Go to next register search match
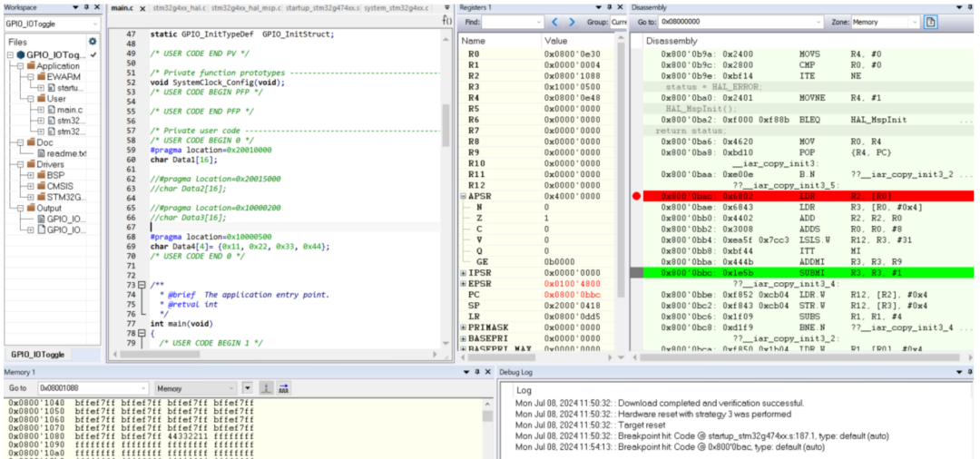This screenshot has width=980, height=459. [x=572, y=22]
